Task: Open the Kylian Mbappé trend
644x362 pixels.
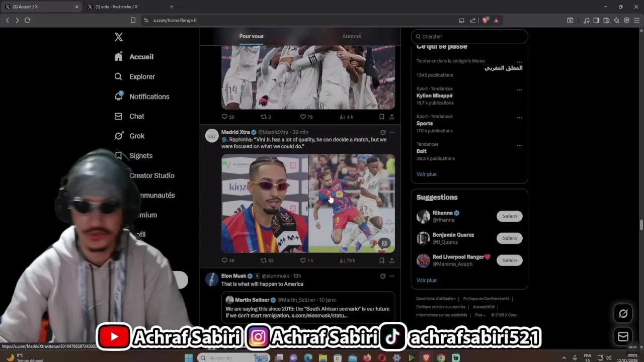Action: coord(434,96)
